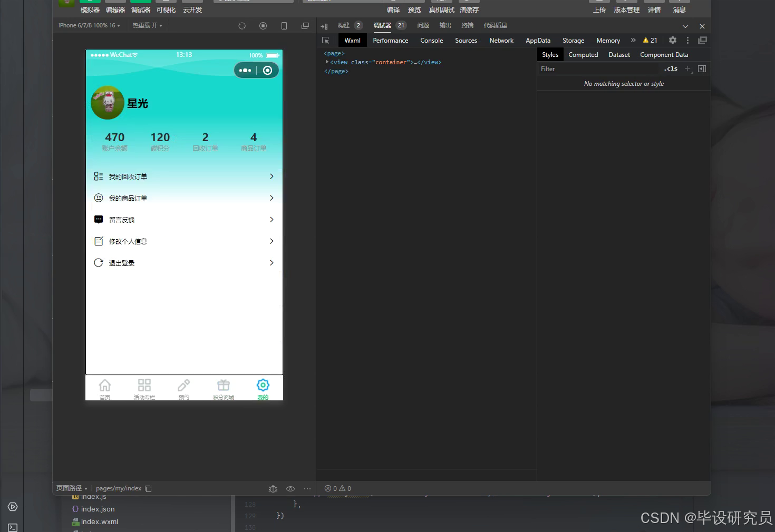
Task: Click the 账户余额 470 stat
Action: (115, 141)
